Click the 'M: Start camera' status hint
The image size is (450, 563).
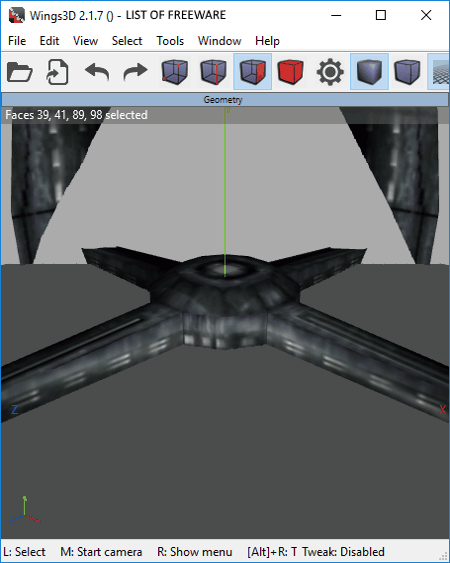(x=101, y=552)
